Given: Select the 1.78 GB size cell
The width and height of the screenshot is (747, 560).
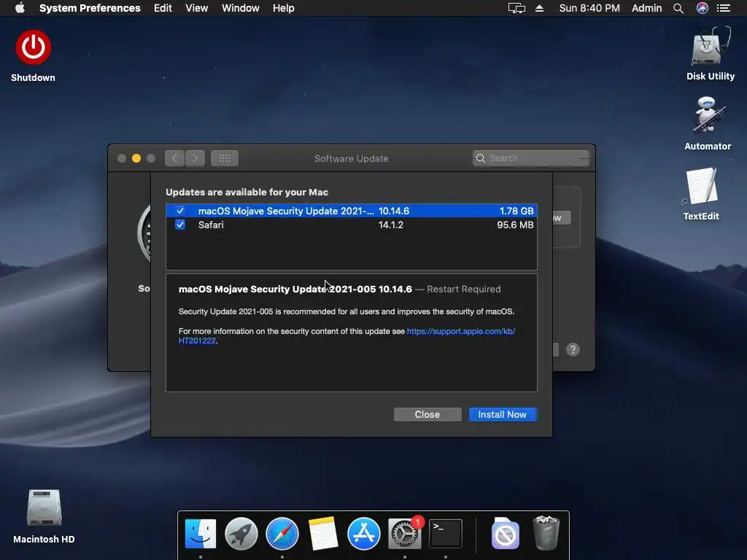Looking at the screenshot, I should click(516, 211).
